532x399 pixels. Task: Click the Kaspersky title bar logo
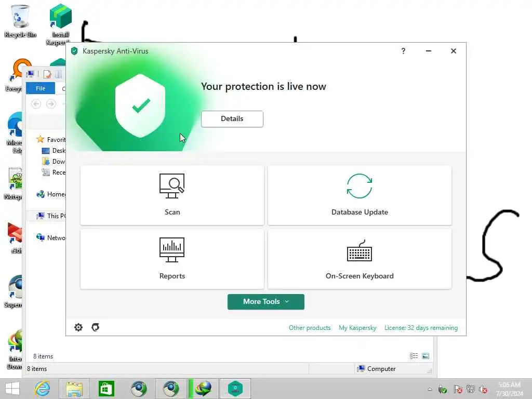74,51
